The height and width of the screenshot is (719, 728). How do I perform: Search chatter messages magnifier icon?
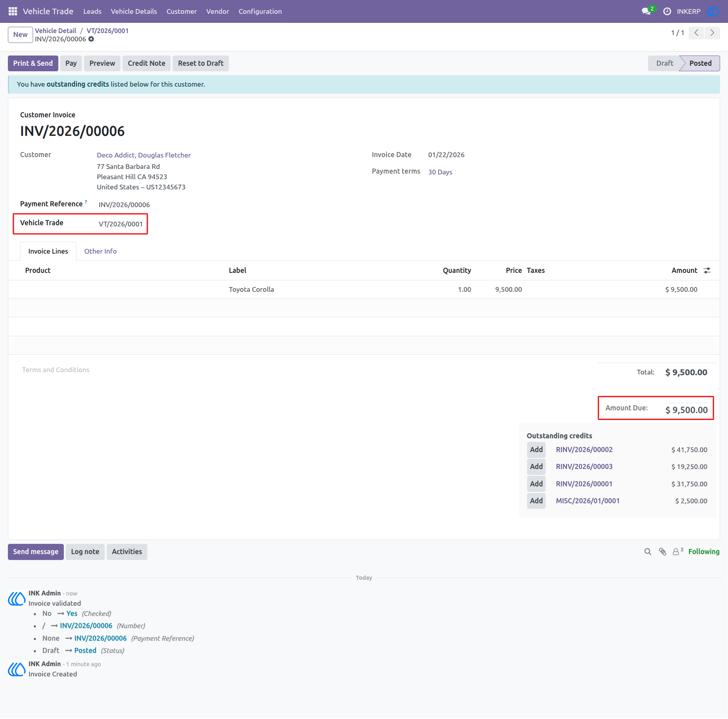[x=648, y=552]
